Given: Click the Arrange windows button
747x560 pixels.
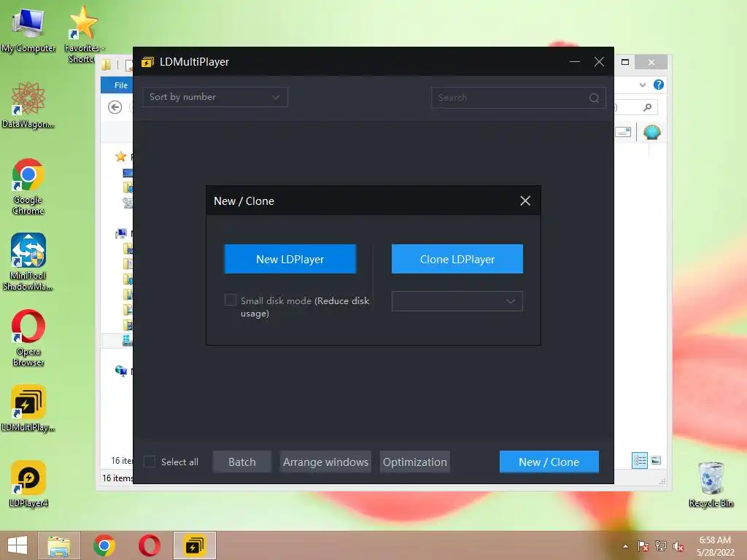Looking at the screenshot, I should point(325,462).
